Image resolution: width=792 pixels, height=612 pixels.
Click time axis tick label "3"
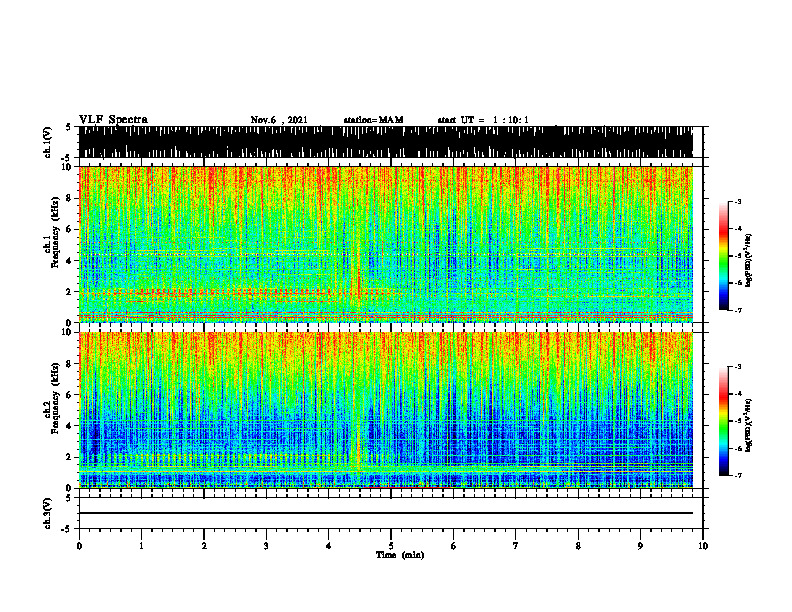[266, 546]
